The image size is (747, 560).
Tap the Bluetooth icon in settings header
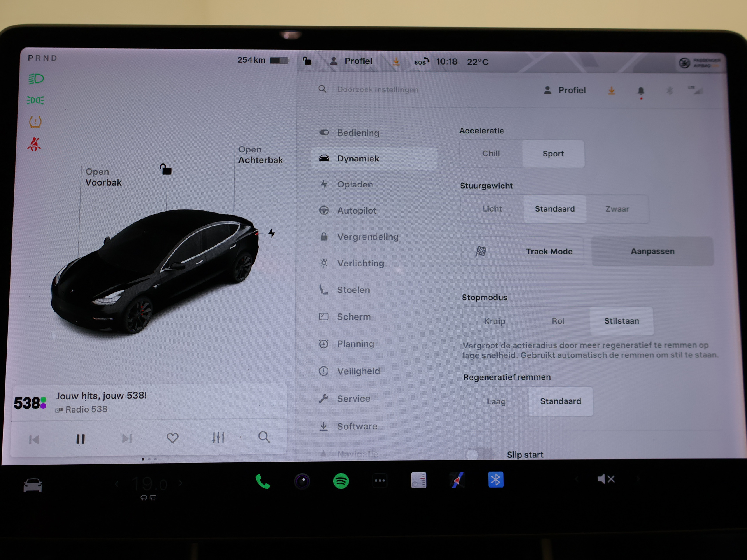pos(670,91)
